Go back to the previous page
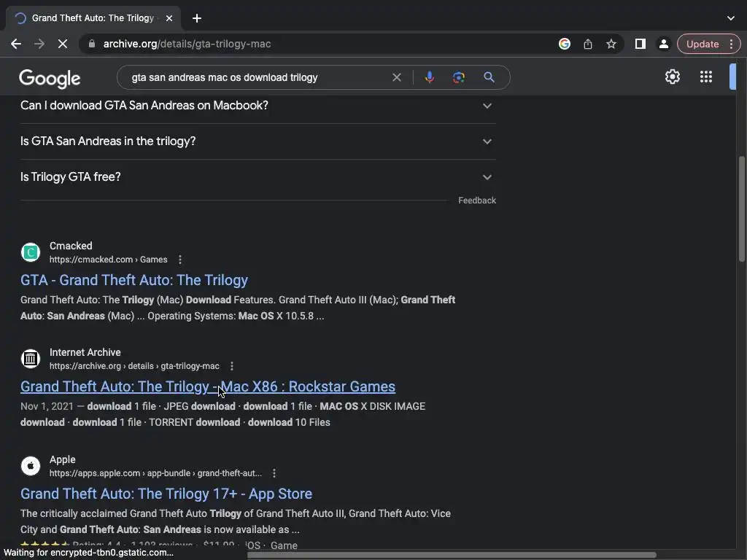This screenshot has height=560, width=747. coord(16,44)
